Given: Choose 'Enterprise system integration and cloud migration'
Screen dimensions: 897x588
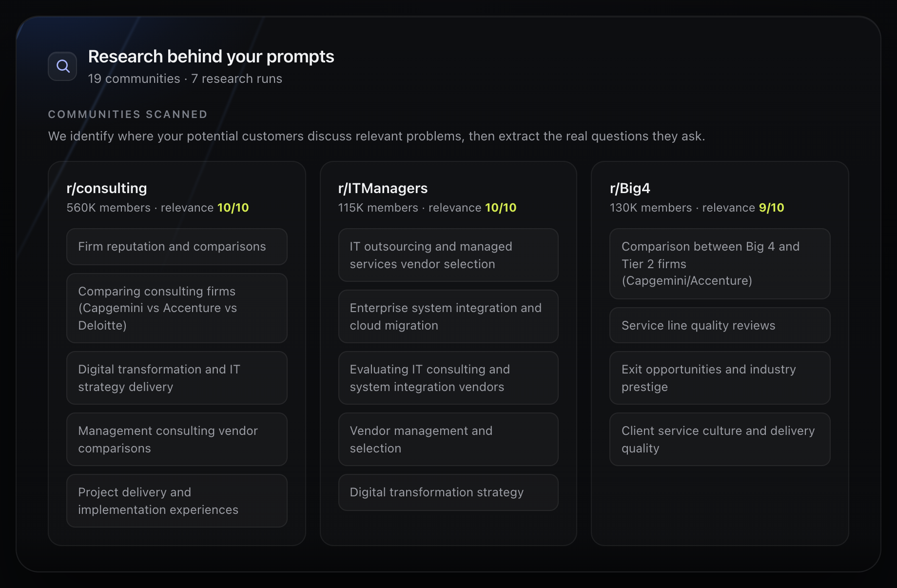Looking at the screenshot, I should [448, 316].
